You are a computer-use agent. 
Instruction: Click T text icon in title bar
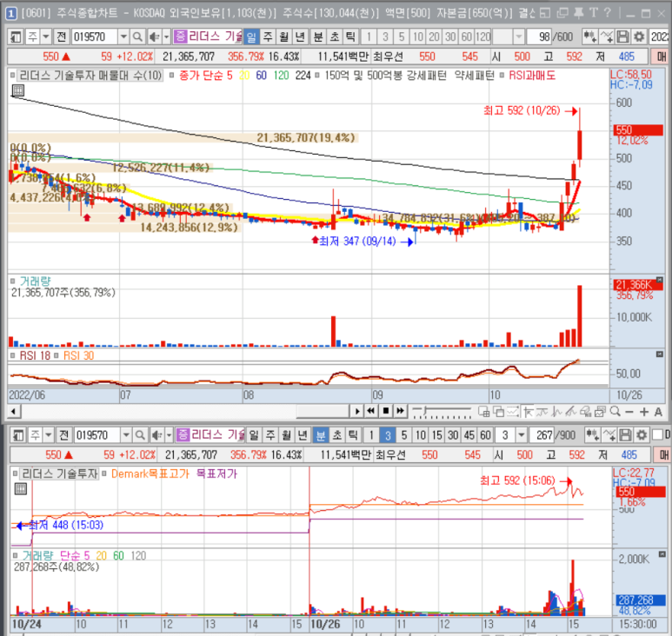pos(594,13)
